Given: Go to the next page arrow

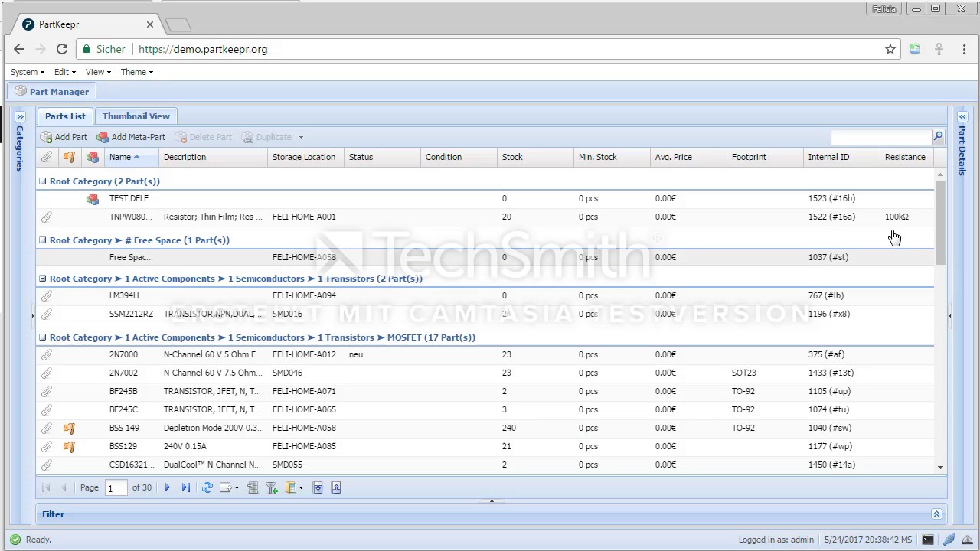Looking at the screenshot, I should [x=167, y=487].
